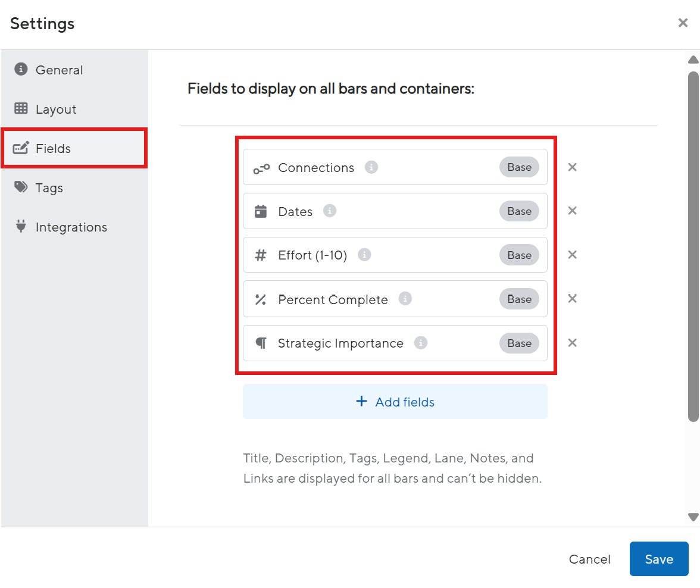This screenshot has width=700, height=588.
Task: Close the Settings dialog with top X
Action: [x=683, y=23]
